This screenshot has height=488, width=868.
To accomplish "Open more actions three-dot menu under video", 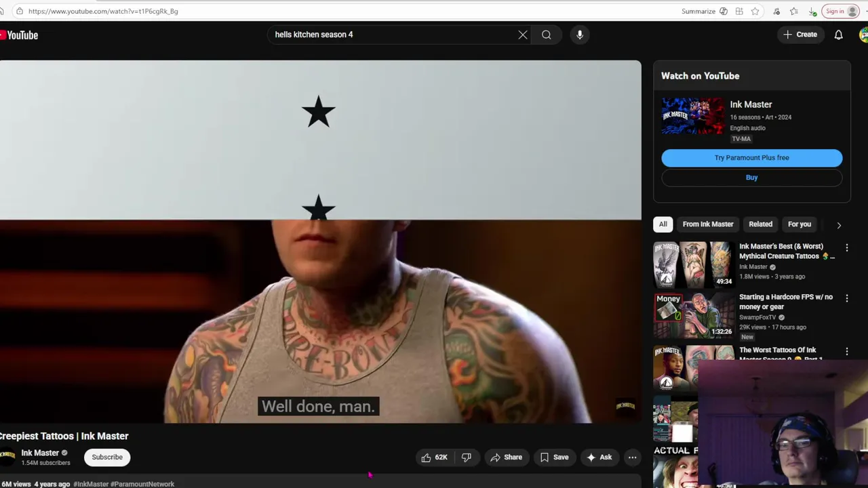I will click(632, 457).
